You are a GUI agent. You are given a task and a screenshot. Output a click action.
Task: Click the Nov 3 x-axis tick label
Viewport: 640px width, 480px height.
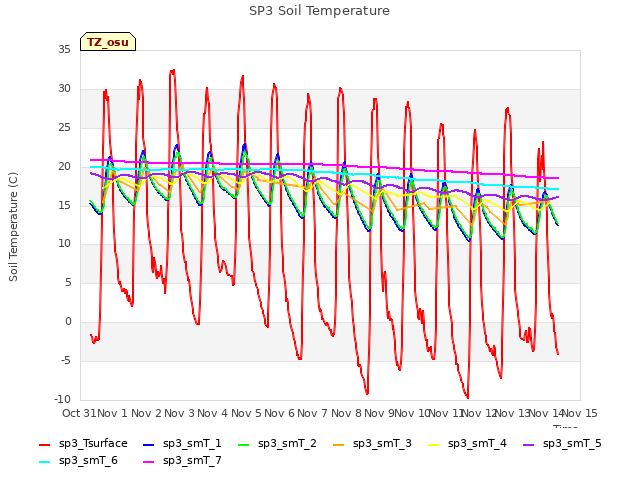(x=180, y=413)
